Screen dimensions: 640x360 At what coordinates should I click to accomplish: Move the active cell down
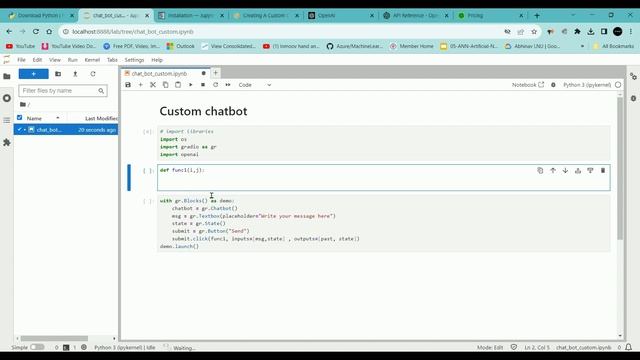[565, 171]
